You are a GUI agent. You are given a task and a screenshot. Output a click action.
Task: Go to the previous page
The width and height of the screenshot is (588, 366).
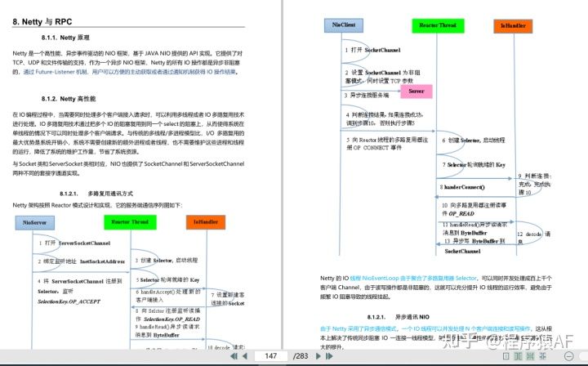point(244,356)
